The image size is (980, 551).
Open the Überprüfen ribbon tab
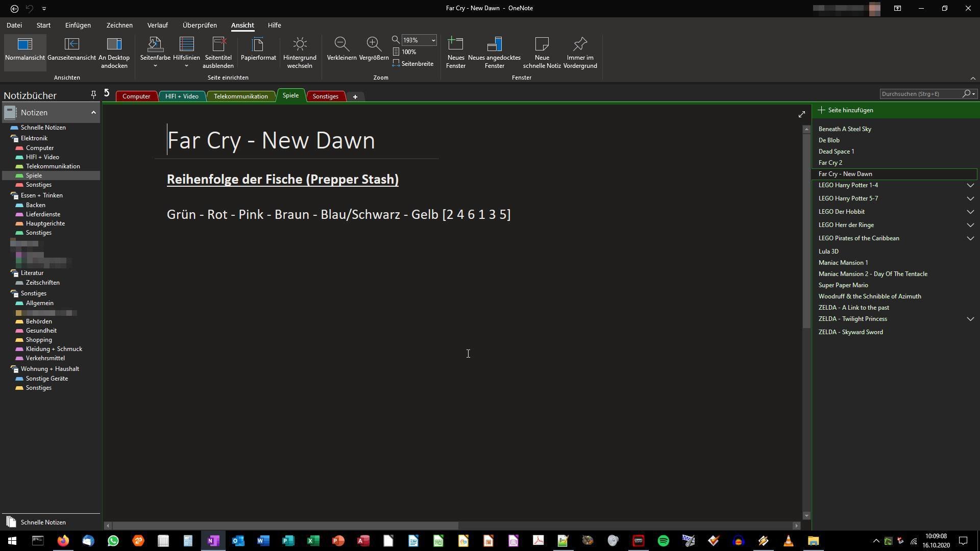tap(200, 25)
